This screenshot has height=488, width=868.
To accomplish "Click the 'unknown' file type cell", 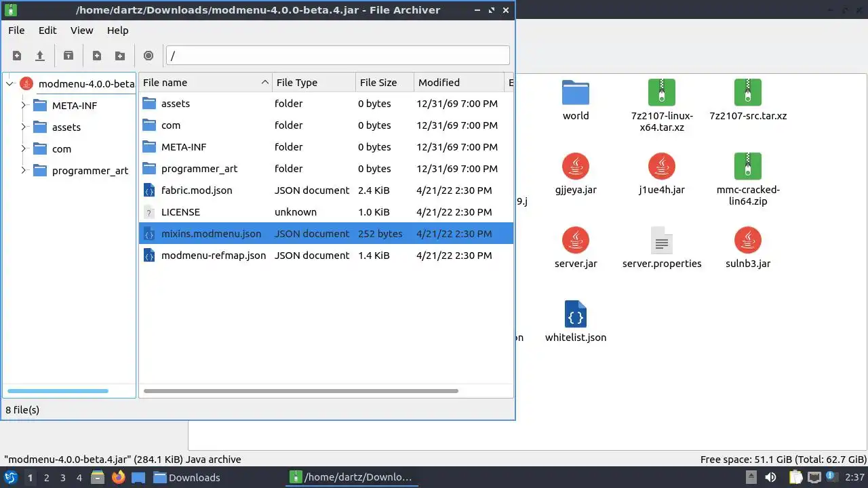I will pyautogui.click(x=296, y=212).
